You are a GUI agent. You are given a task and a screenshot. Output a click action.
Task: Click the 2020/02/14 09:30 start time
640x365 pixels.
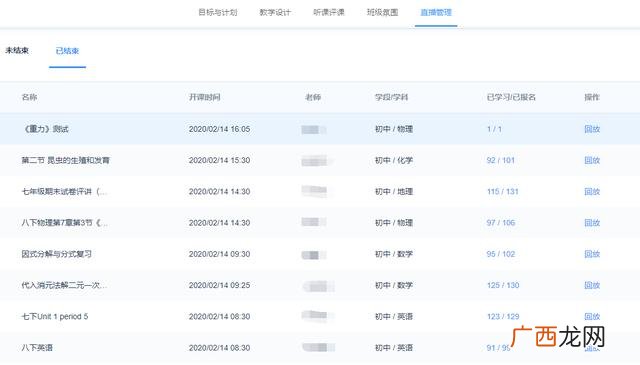[x=219, y=254]
